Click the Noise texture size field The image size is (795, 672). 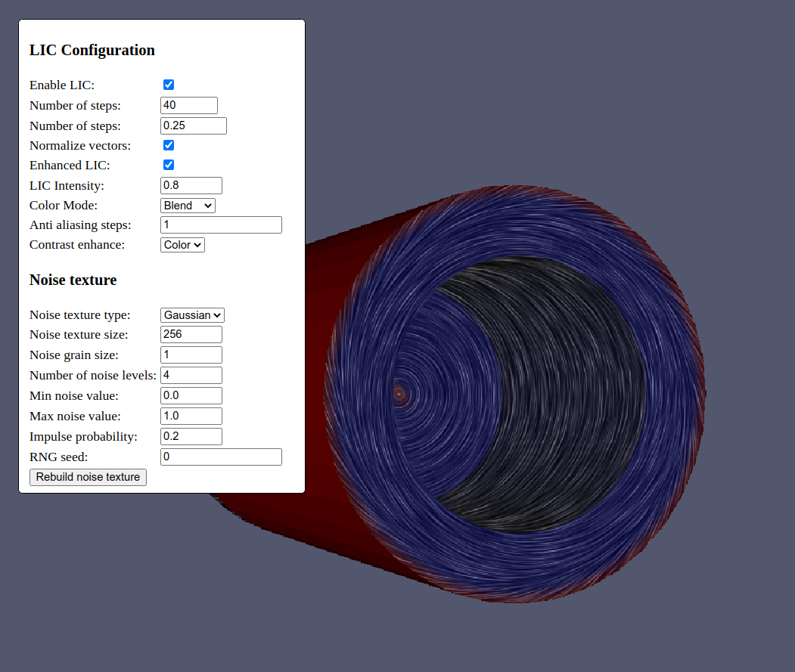tap(191, 334)
